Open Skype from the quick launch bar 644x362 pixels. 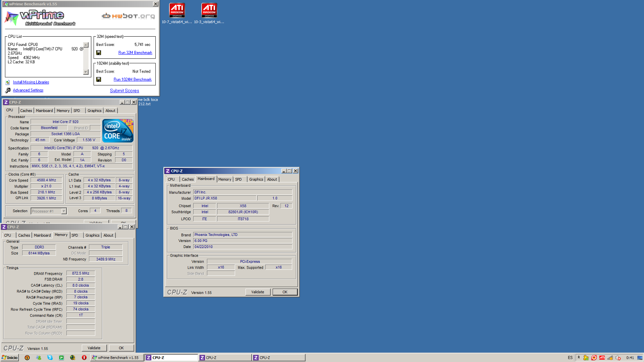click(50, 358)
